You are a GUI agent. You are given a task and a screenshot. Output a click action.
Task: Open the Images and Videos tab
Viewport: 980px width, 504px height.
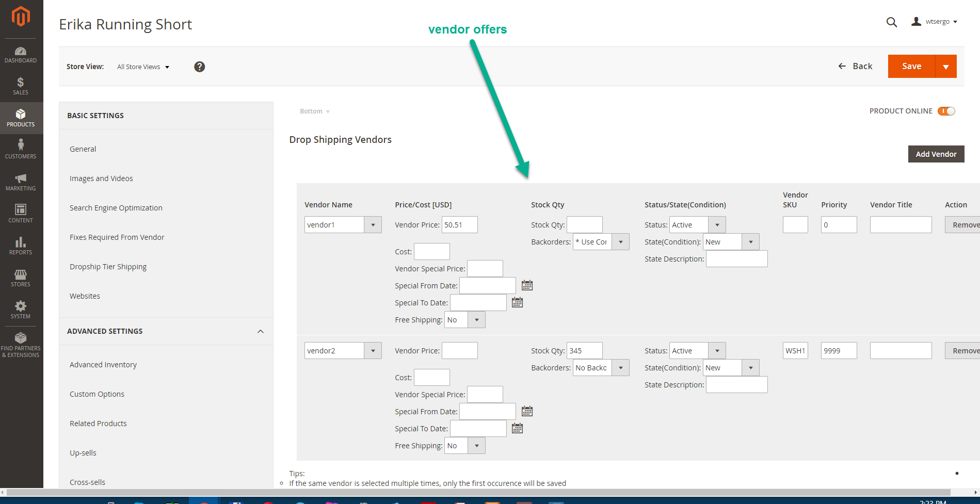click(x=101, y=178)
